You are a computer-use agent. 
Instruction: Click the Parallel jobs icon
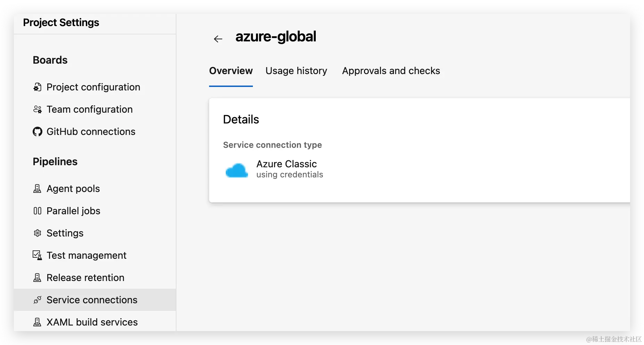38,211
